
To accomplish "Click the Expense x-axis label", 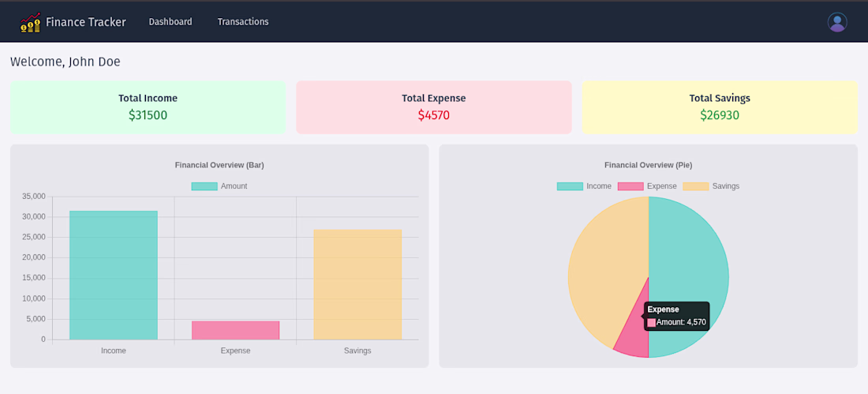I will click(x=235, y=351).
